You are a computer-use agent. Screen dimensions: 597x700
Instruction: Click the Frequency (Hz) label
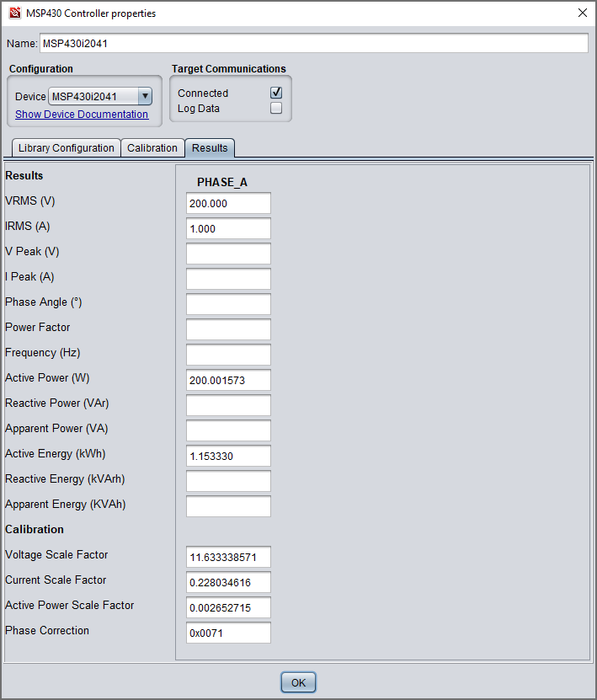pos(42,353)
